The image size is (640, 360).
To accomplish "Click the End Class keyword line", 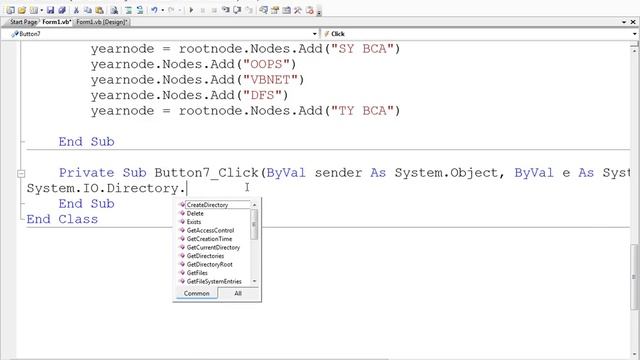I will (62, 220).
